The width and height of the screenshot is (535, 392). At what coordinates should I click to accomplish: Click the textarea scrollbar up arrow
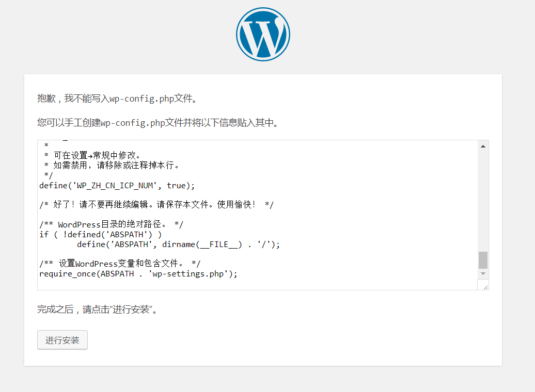pos(483,146)
